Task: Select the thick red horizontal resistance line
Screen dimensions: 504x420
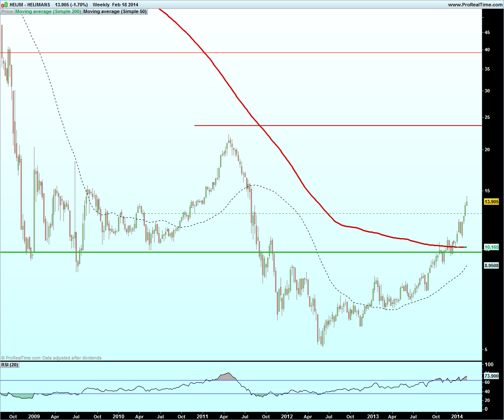Action: tap(338, 126)
